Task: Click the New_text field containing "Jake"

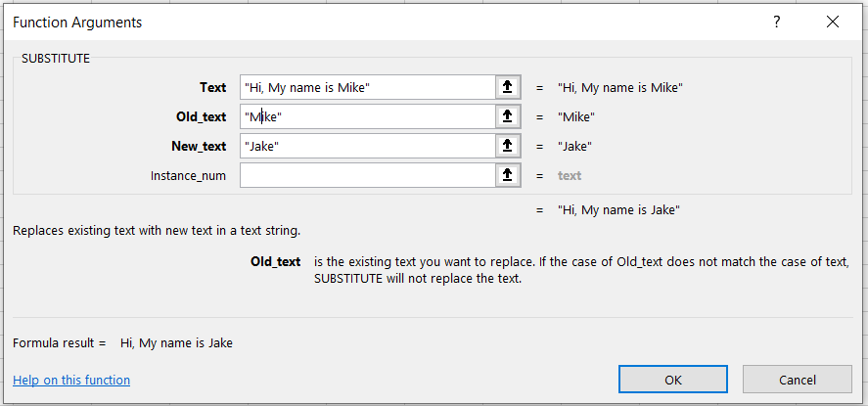Action: point(367,146)
